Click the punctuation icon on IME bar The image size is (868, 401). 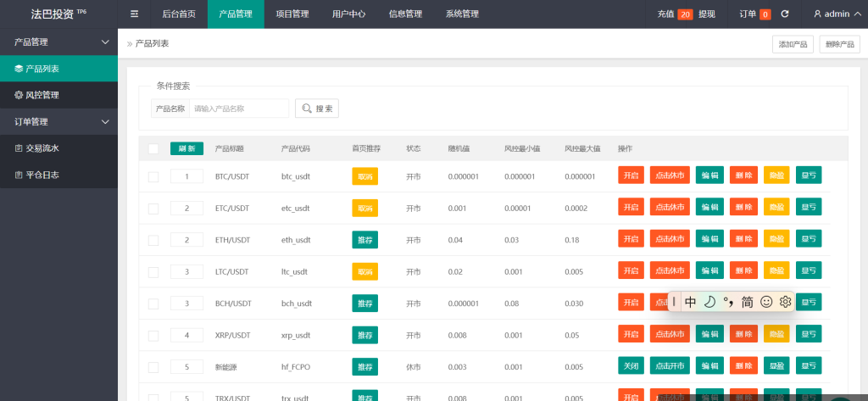pos(728,302)
